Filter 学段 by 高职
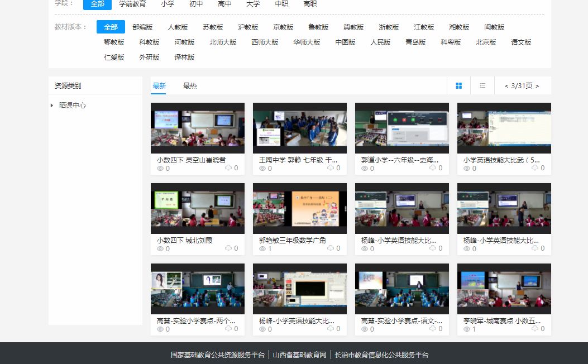This screenshot has height=364, width=588. point(310,4)
